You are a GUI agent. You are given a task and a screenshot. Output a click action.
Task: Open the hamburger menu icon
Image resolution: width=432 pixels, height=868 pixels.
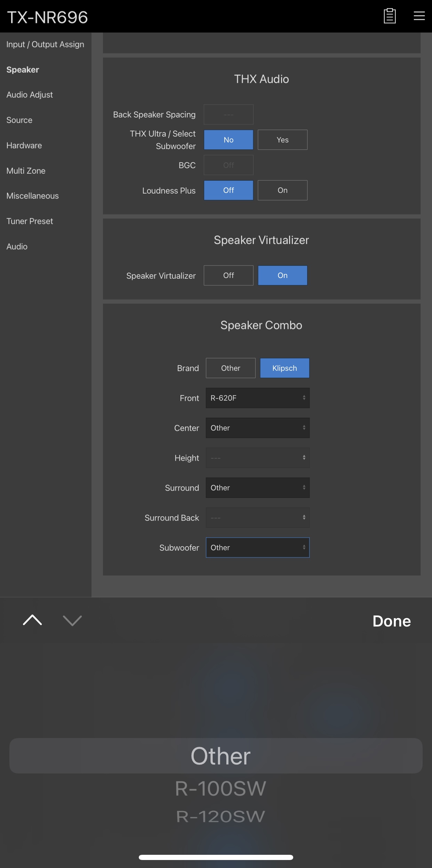click(x=419, y=16)
